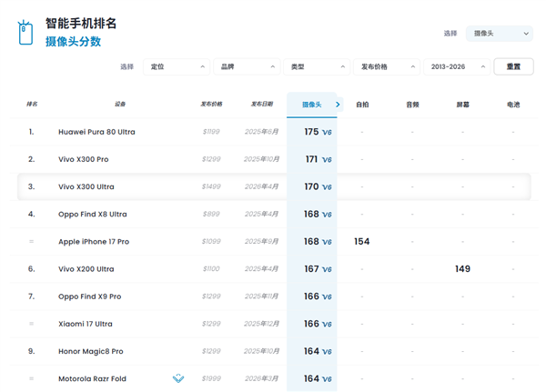Open Vivo X200 Ultra entry
546x392 pixels.
(x=86, y=269)
